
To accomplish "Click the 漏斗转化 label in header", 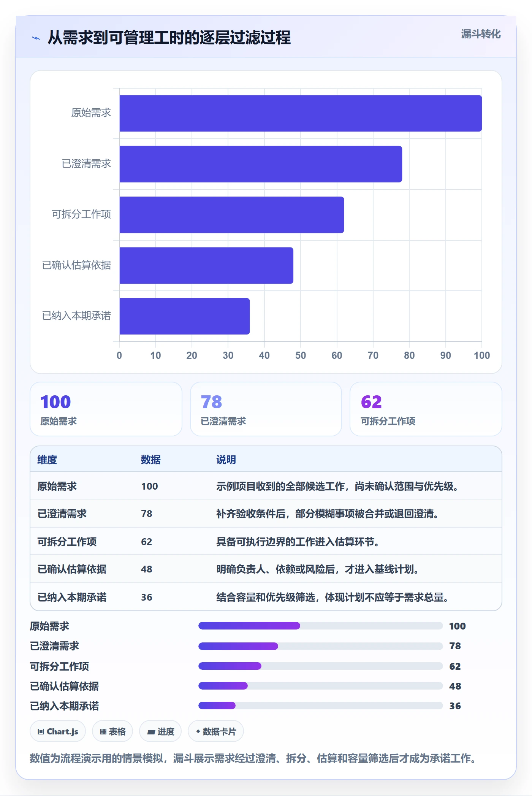I will tap(481, 34).
